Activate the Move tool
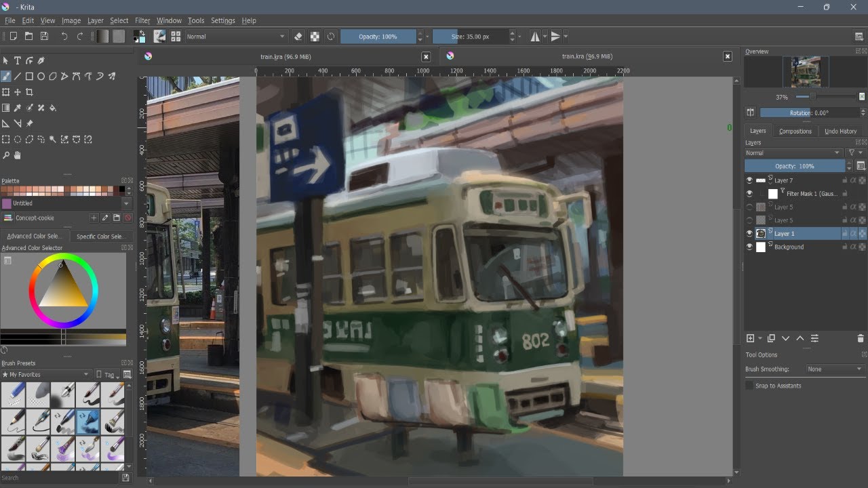The width and height of the screenshot is (868, 488). (18, 92)
